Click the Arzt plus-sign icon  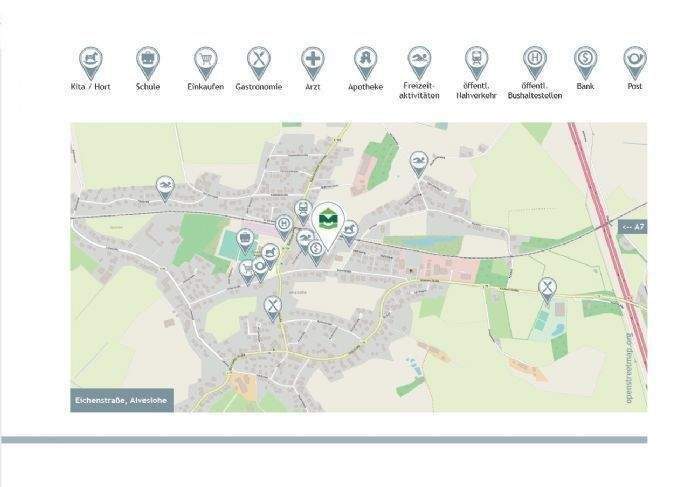click(313, 61)
